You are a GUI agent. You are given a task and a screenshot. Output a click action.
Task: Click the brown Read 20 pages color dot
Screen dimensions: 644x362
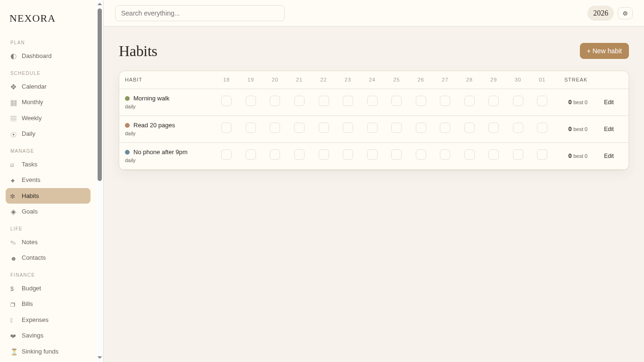127,125
